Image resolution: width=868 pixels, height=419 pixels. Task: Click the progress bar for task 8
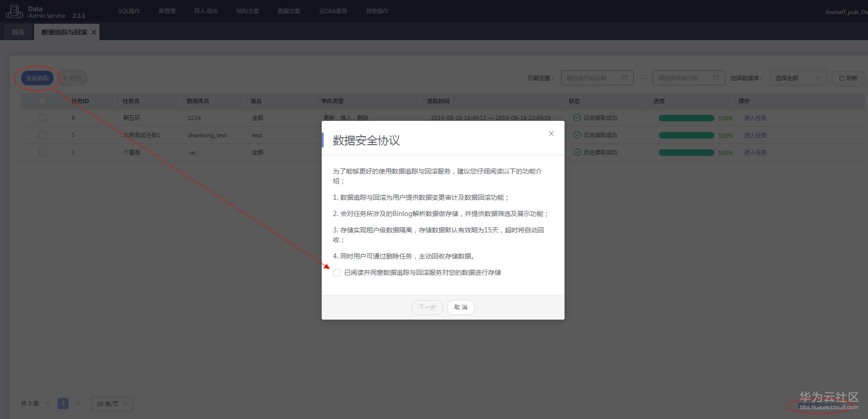click(x=686, y=118)
